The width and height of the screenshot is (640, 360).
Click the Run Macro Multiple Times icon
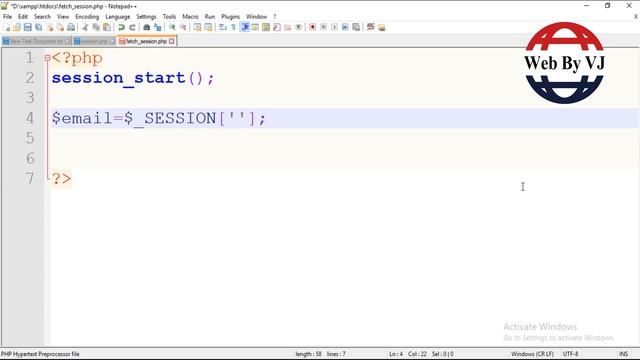[x=345, y=27]
